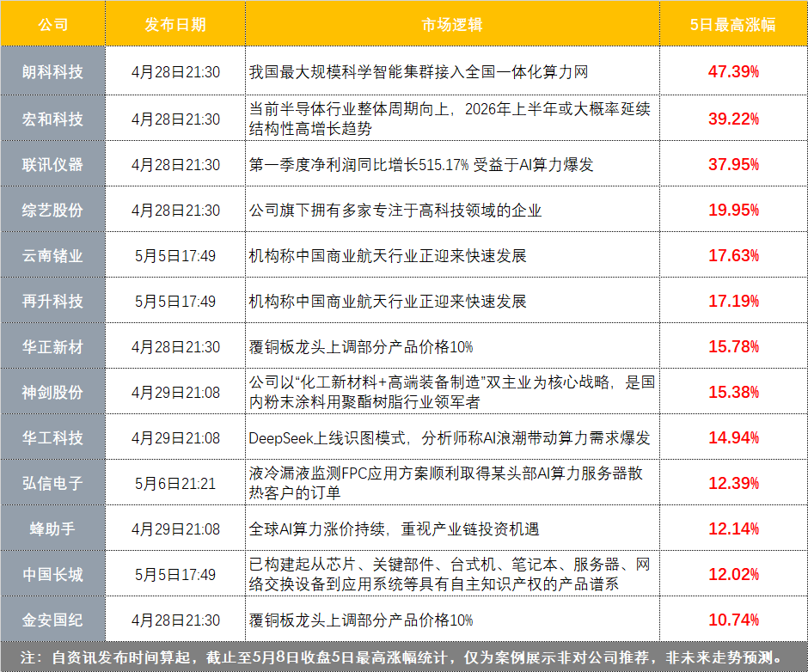
Task: Click the logic text in the 云南锗业 row
Action: click(x=388, y=255)
